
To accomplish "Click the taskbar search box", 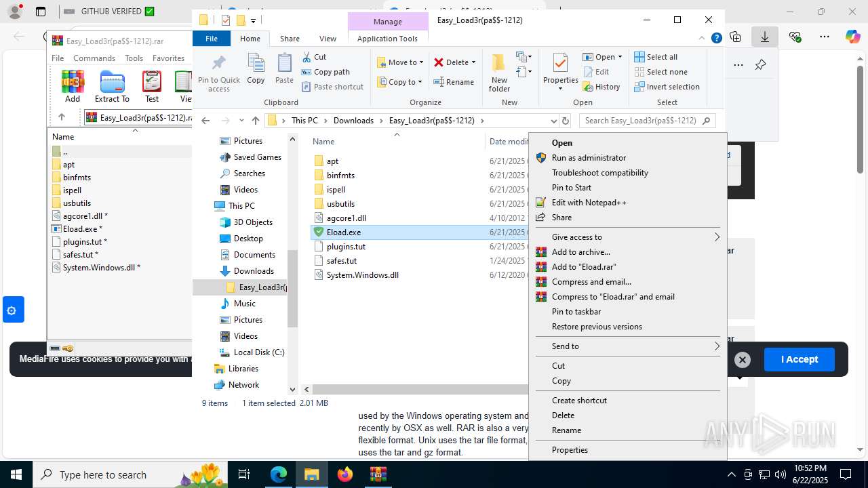I will click(x=130, y=474).
